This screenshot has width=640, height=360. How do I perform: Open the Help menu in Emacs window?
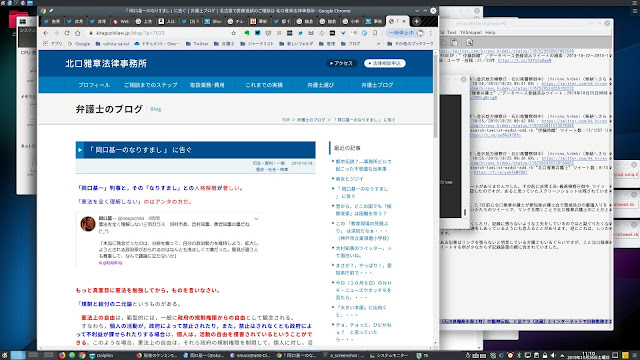click(490, 32)
